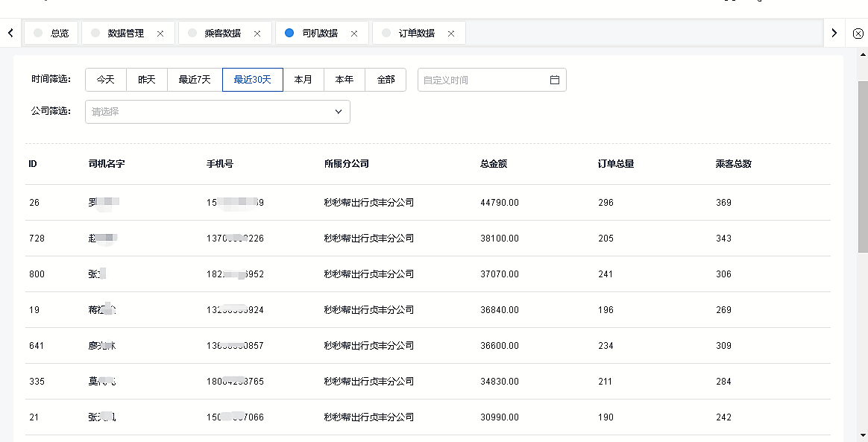Choose the 全部 time range button
This screenshot has height=442, width=868.
386,80
